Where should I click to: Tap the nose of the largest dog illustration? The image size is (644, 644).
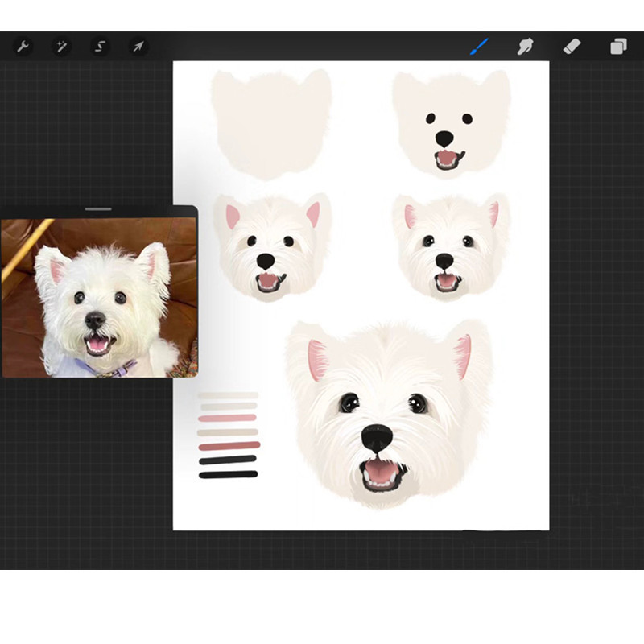(377, 438)
